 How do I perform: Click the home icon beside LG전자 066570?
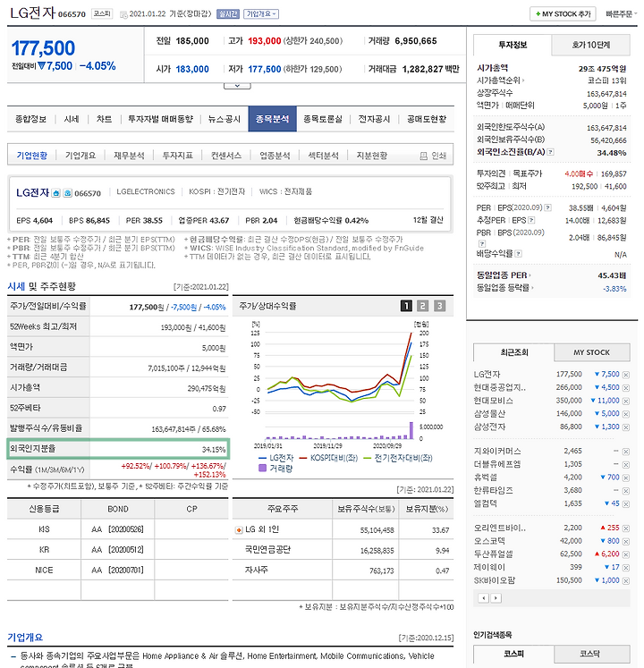tap(55, 193)
